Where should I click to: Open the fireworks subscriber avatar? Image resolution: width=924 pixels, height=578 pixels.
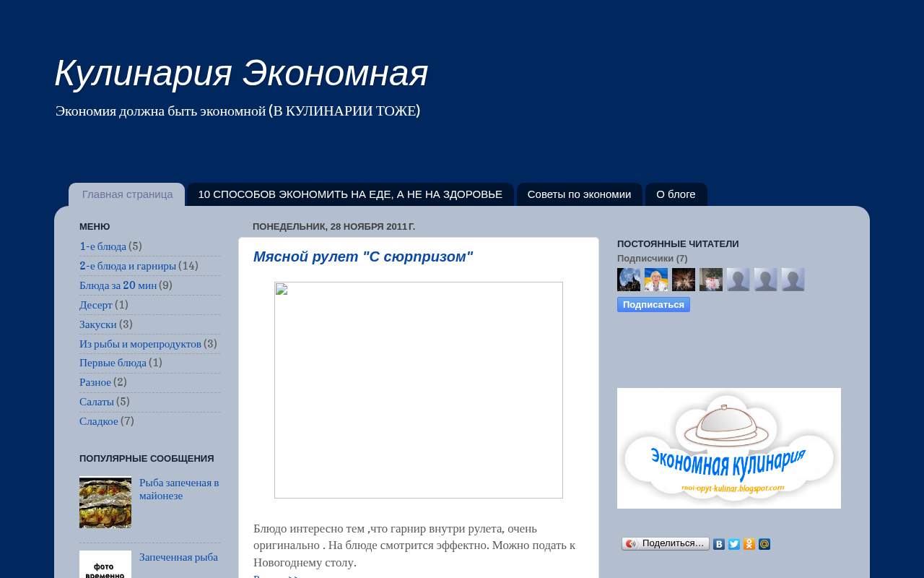[684, 280]
